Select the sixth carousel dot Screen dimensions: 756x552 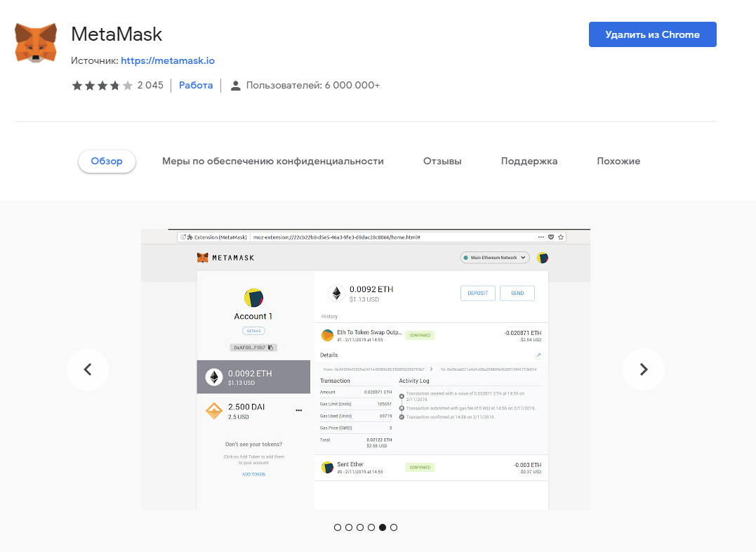[394, 527]
